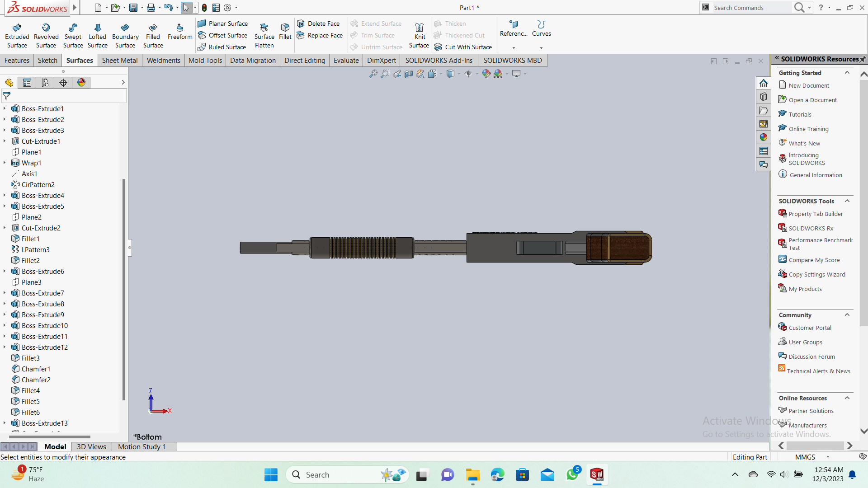Screen dimensions: 868x488
Task: Expand the Boss-Extrude1 feature node
Action: pyautogui.click(x=5, y=108)
